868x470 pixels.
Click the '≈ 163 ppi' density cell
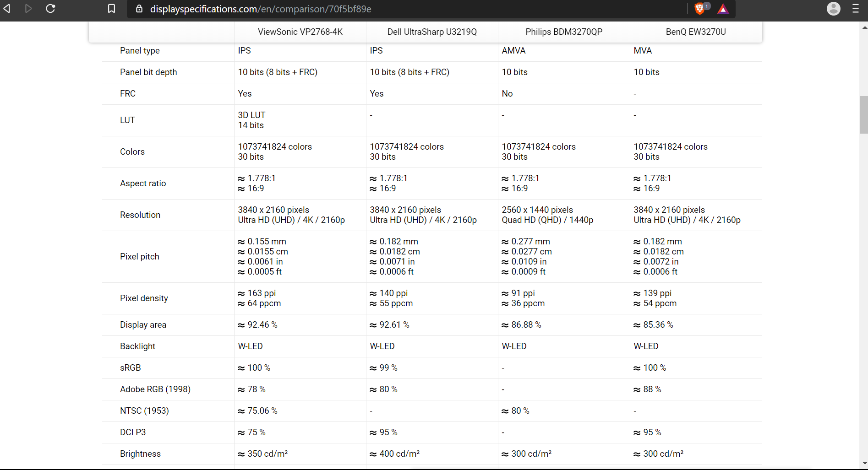(257, 293)
